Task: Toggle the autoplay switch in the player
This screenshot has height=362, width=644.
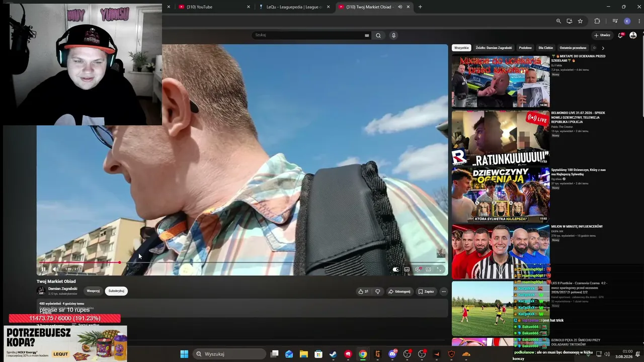Action: 396,269
